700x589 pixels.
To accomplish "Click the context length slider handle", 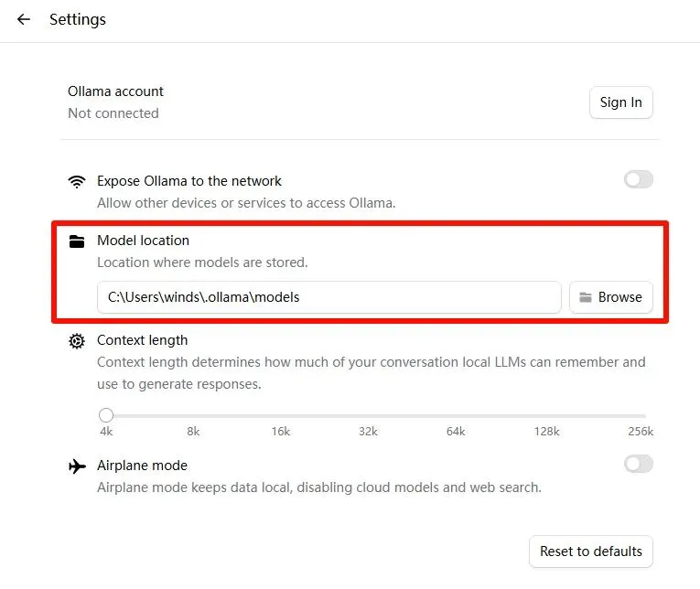I will [106, 415].
